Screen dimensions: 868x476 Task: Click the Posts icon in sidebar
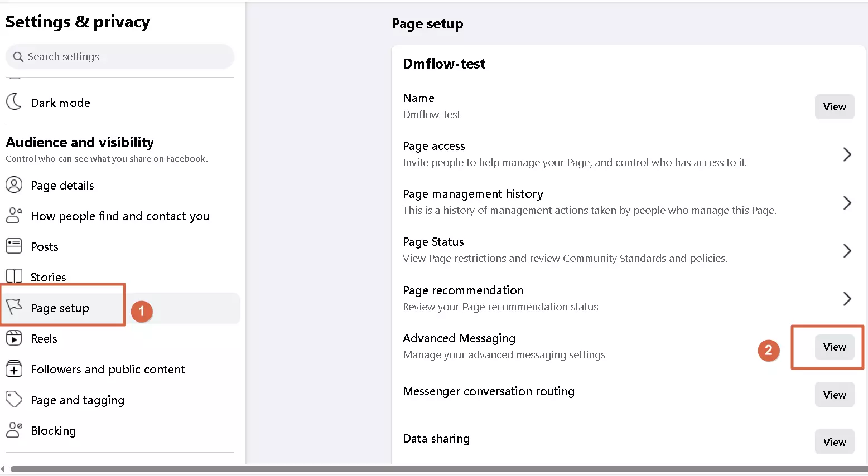[x=14, y=246]
